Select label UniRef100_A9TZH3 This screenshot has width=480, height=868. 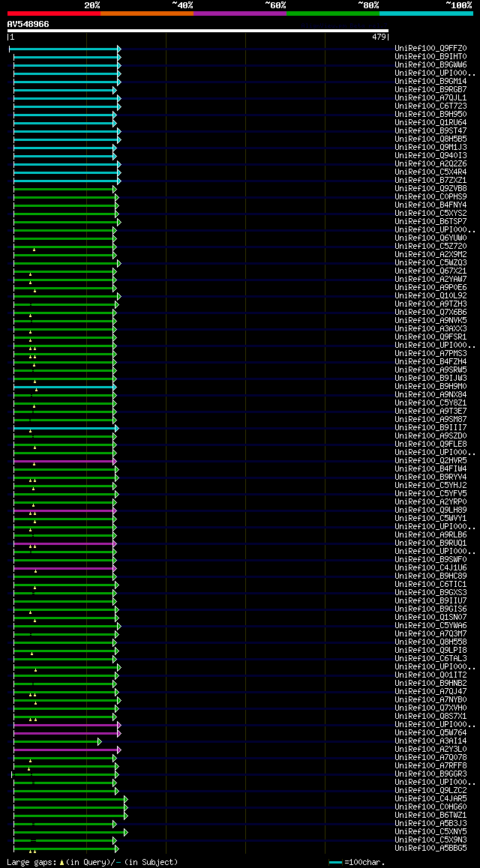(x=430, y=304)
